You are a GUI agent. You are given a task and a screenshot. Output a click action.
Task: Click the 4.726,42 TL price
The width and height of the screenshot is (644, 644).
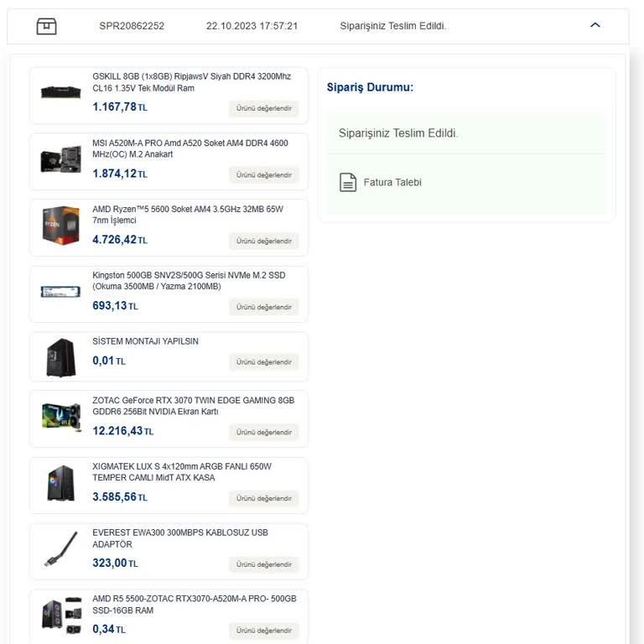coord(120,240)
